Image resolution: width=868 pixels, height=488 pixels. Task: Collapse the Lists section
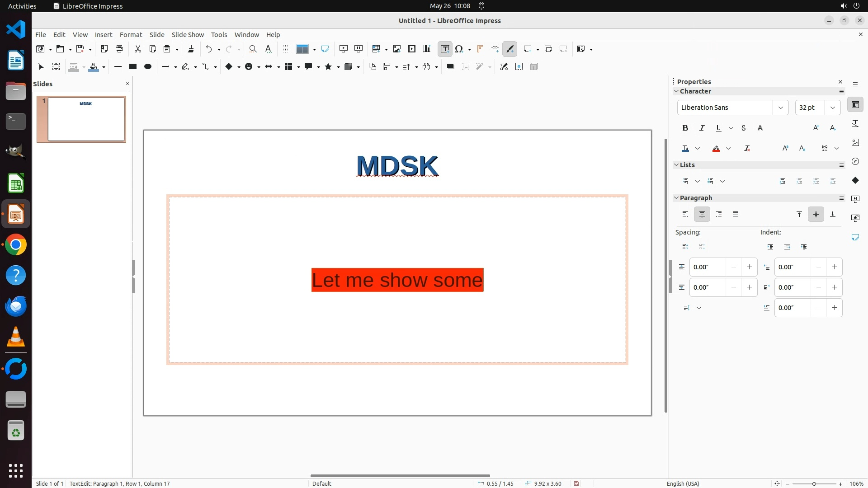coord(676,165)
